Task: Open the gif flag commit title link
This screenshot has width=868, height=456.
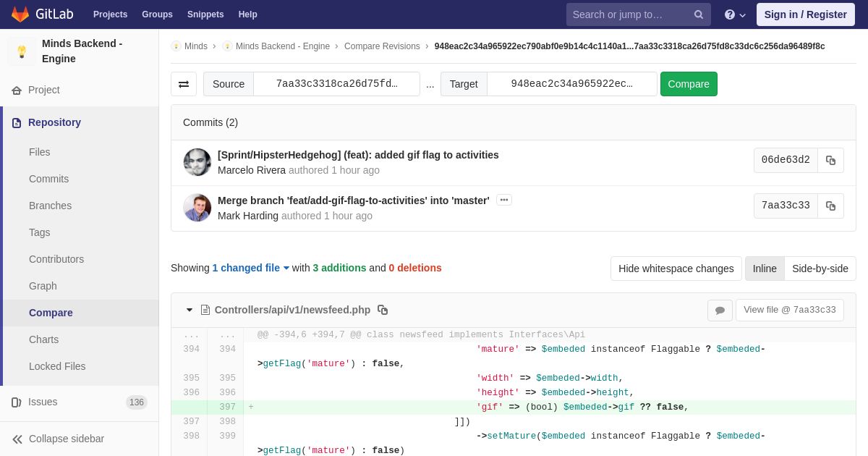Action: point(358,155)
